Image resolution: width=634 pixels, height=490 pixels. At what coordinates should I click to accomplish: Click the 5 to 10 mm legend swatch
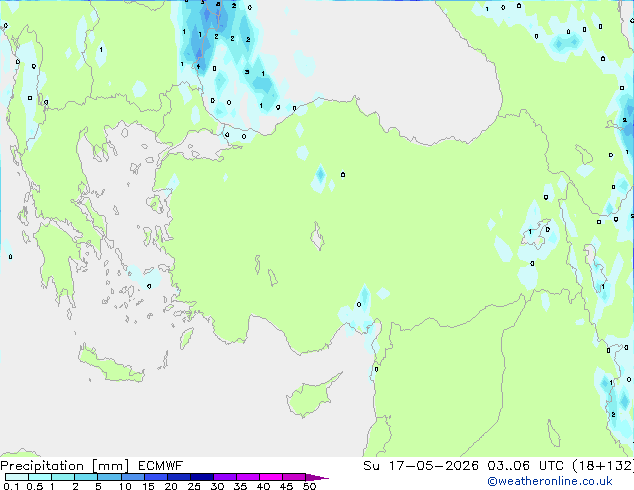pos(109,477)
